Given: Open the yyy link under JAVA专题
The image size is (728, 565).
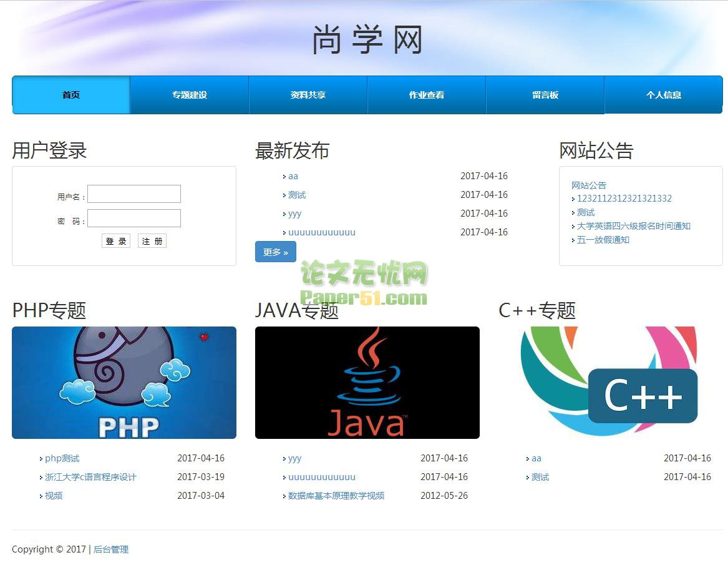Looking at the screenshot, I should (x=295, y=459).
